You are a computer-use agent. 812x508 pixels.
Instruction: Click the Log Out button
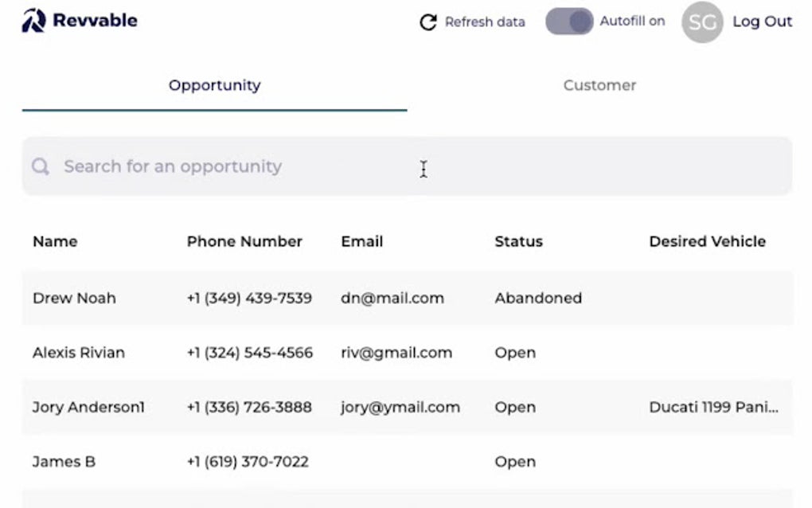coord(762,22)
